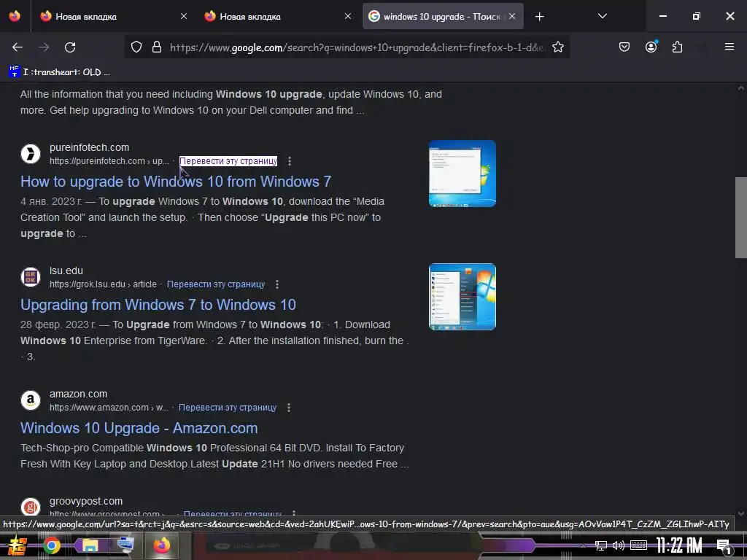Click the scrollbar down arrow
Viewport: 747px width, 560px height.
(741, 513)
